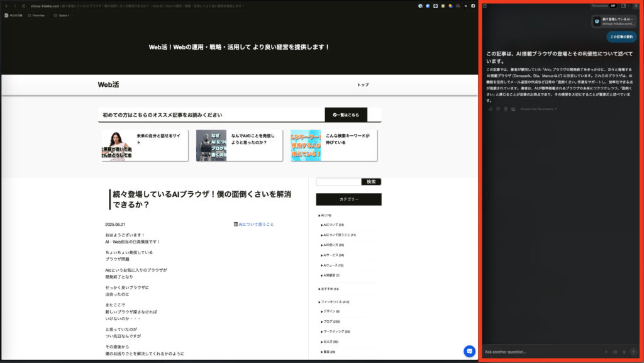The height and width of the screenshot is (363, 644).
Task: Open the Space 1 bookmarks folder
Action: 62,16
